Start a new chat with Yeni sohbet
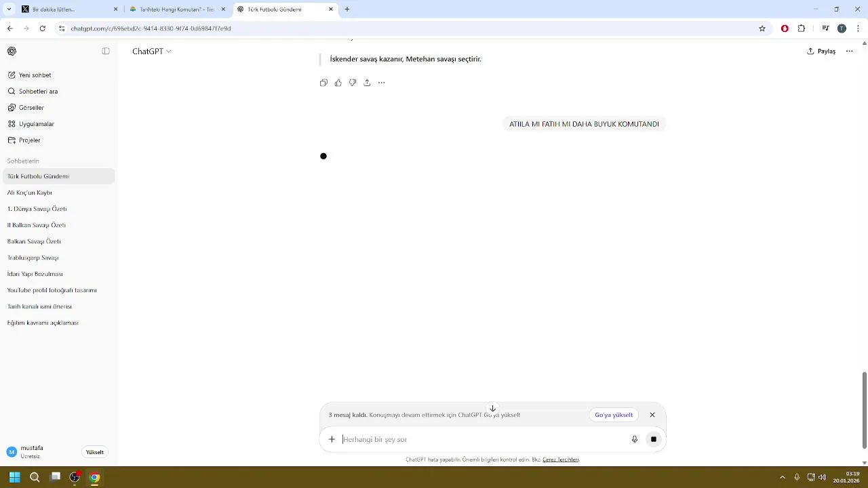 click(58, 75)
